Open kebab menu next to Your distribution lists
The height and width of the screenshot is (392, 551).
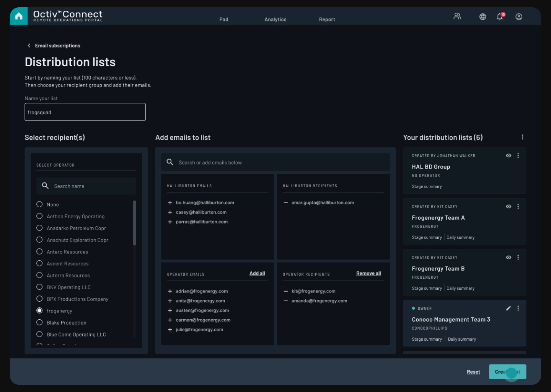coord(522,137)
